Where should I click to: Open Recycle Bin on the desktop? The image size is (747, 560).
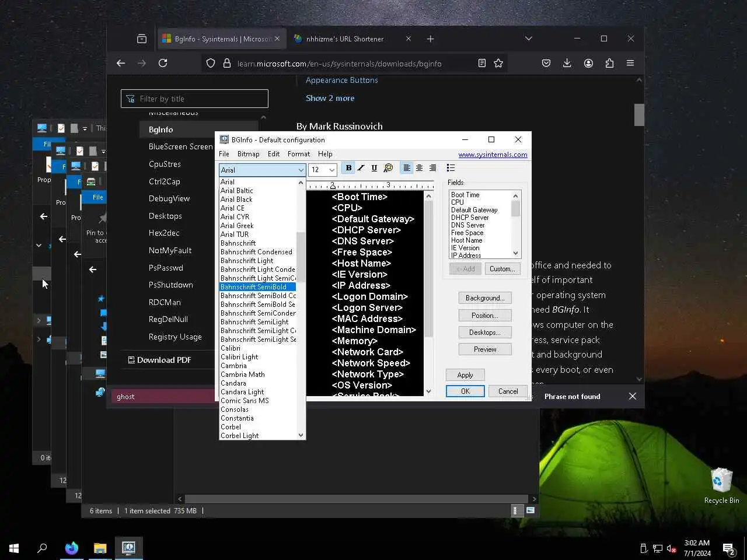tap(722, 485)
